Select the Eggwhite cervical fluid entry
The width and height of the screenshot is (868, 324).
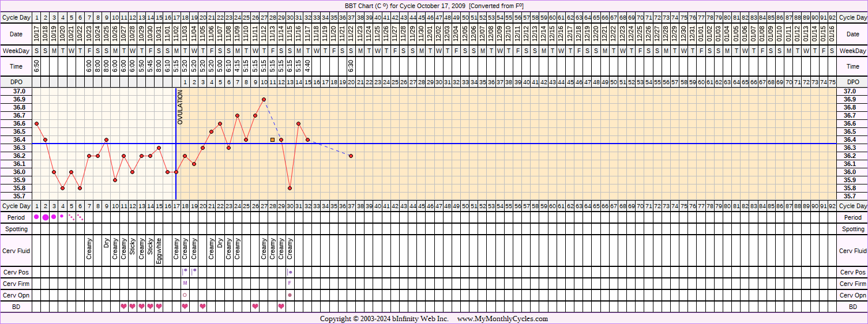[159, 251]
